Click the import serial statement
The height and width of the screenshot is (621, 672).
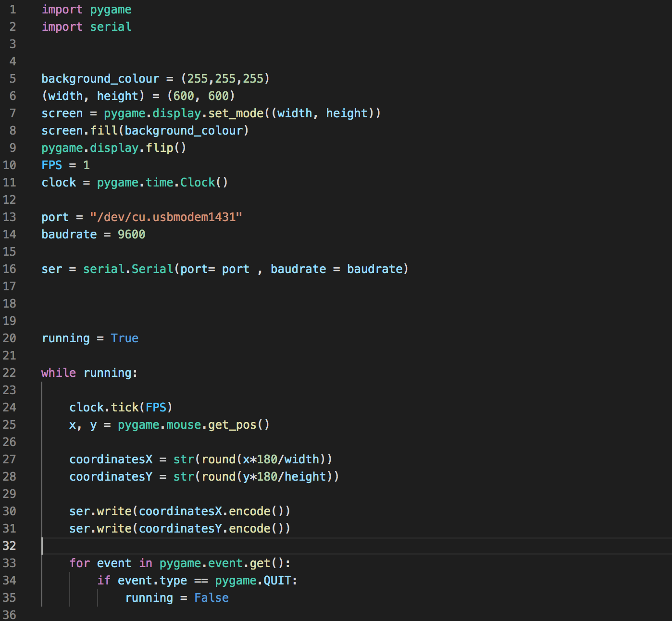[x=87, y=26]
